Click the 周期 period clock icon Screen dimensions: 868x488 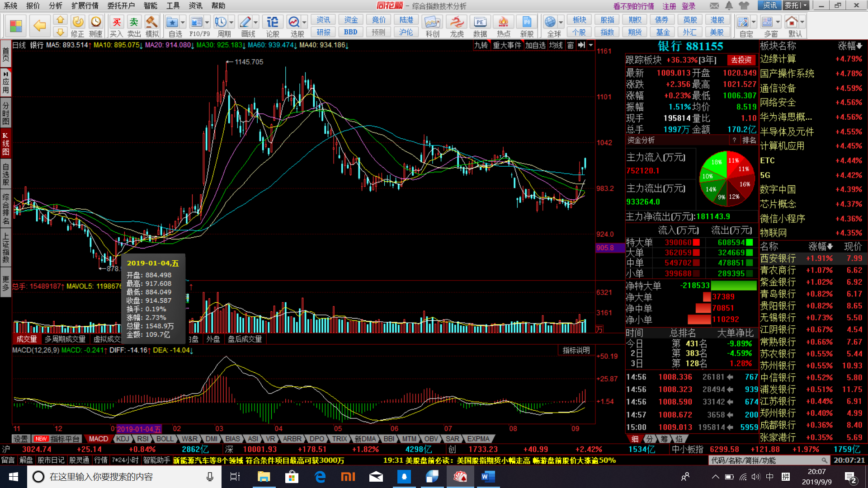tap(221, 22)
